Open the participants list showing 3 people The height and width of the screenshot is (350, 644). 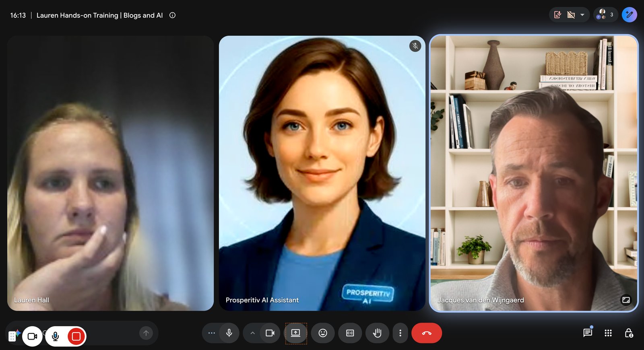coord(605,15)
